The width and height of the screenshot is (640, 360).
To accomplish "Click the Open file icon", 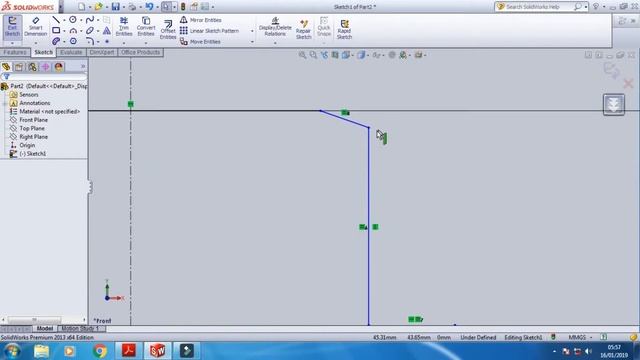I will pyautogui.click(x=98, y=7).
